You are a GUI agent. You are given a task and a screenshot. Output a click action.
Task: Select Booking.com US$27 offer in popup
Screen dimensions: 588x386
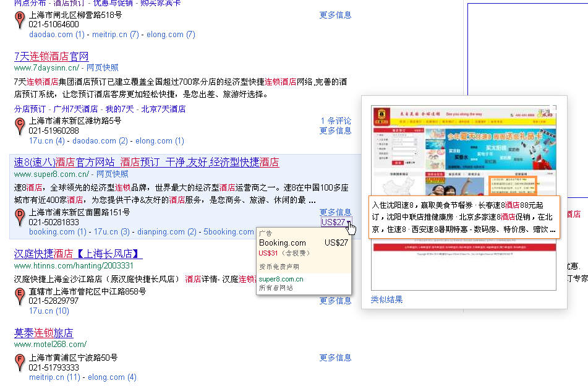tap(304, 242)
